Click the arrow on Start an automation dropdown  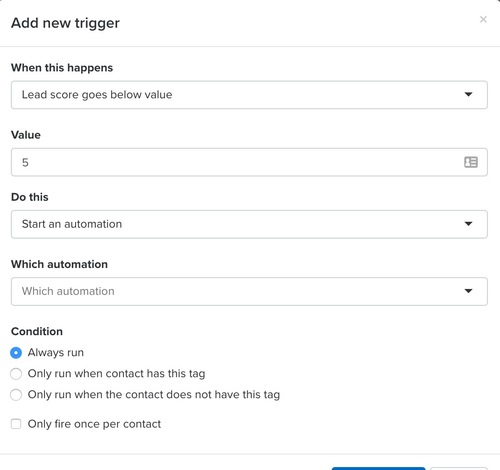[468, 224]
